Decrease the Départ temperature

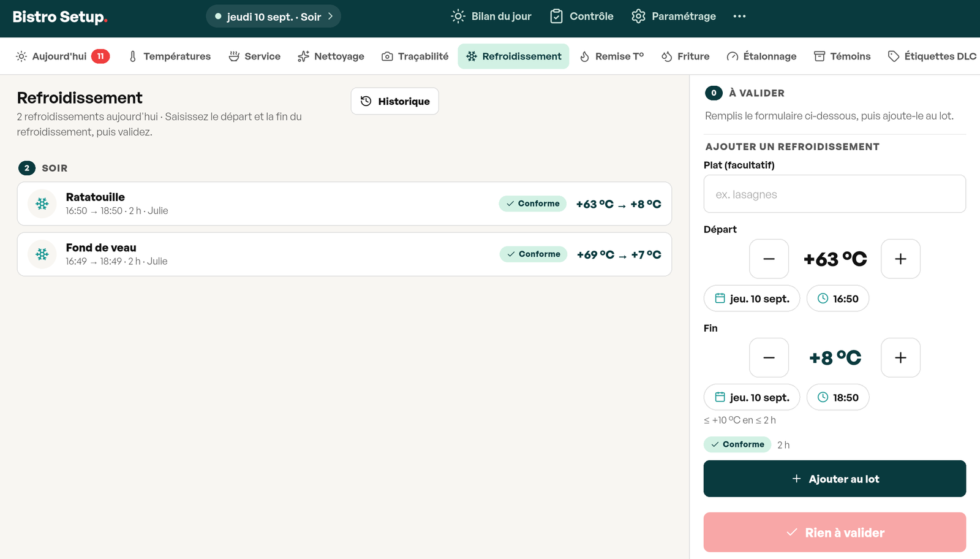tap(769, 259)
